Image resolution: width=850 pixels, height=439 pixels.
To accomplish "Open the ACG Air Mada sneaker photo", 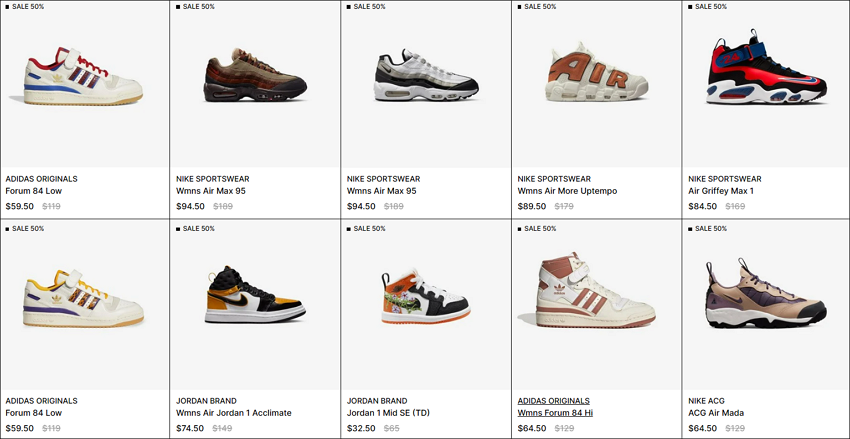I will click(x=767, y=293).
